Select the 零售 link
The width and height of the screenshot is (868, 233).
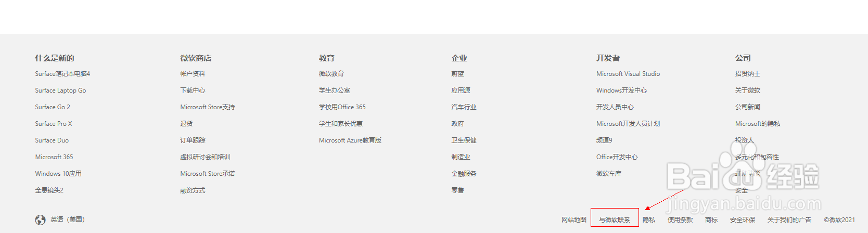coord(458,190)
